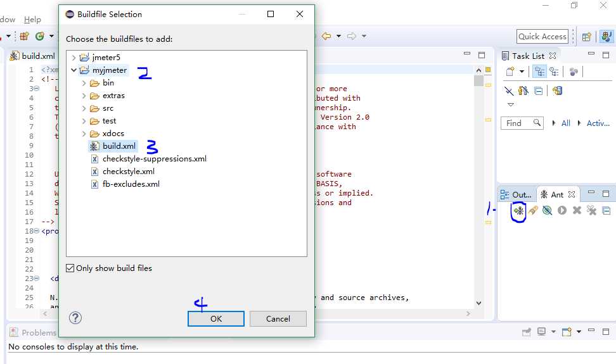Select build.xml in the buildfile tree
The height and width of the screenshot is (364, 616).
point(119,146)
